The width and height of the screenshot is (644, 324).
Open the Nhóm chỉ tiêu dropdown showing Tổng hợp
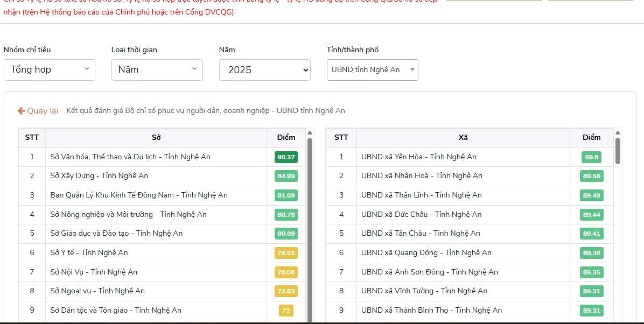click(50, 70)
